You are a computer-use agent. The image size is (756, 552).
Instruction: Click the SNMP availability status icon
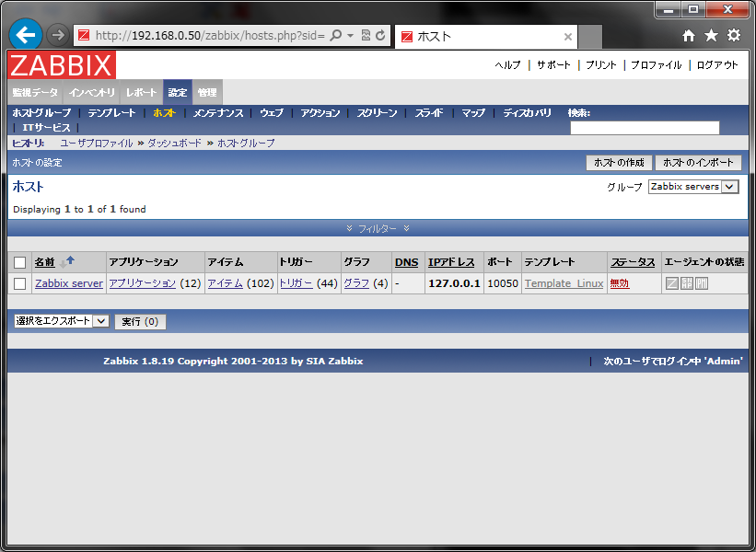click(687, 283)
